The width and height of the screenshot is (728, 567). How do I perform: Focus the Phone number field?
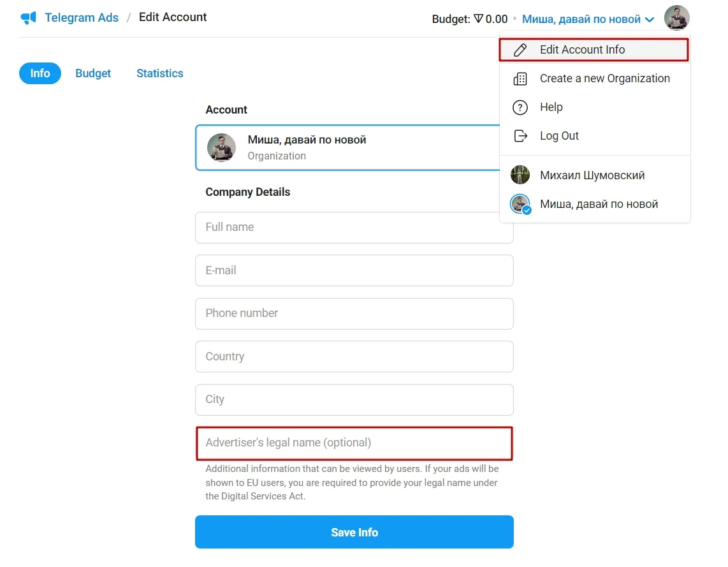[354, 313]
